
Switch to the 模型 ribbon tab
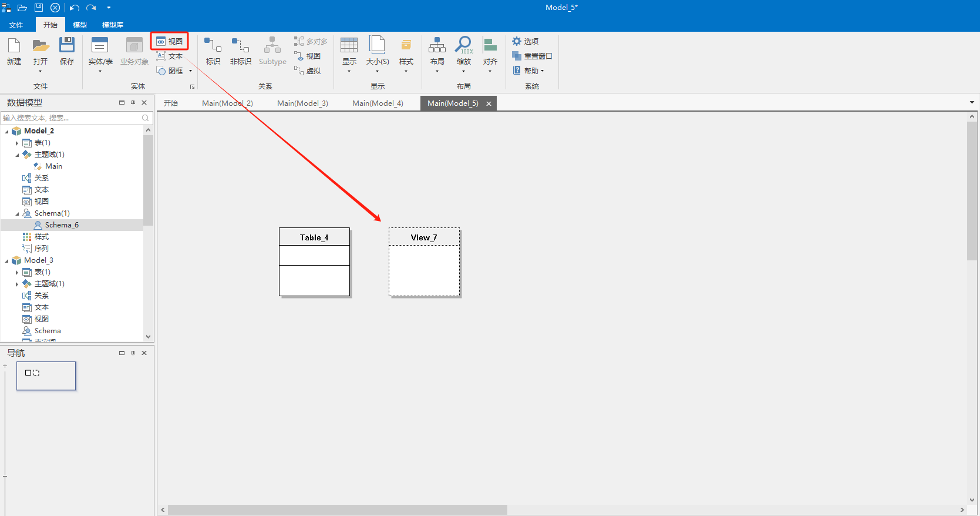coord(80,25)
